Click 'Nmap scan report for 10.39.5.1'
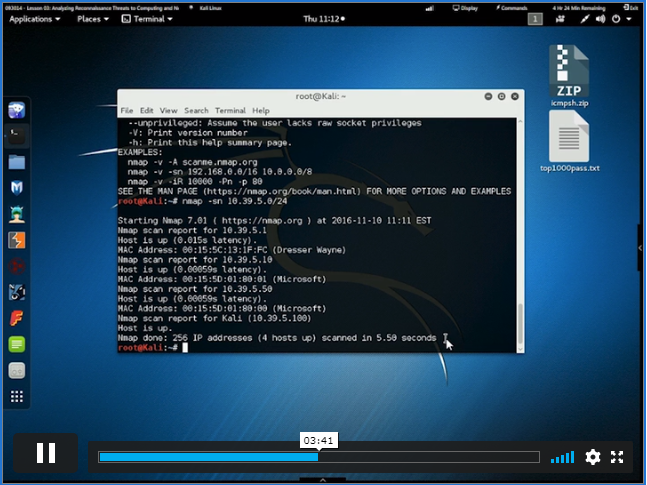Screen dimensions: 647x485 [192, 230]
